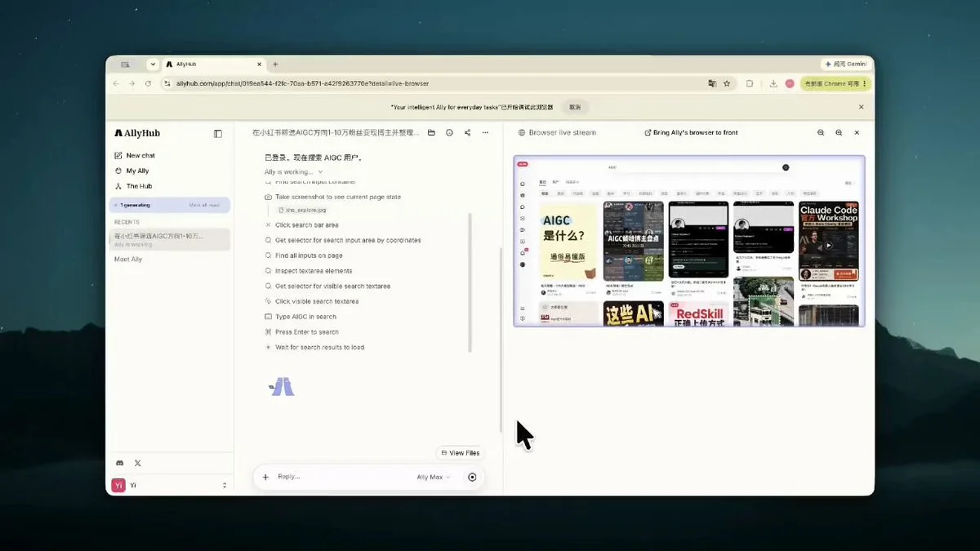Select step Wait for search results to load

click(x=319, y=348)
